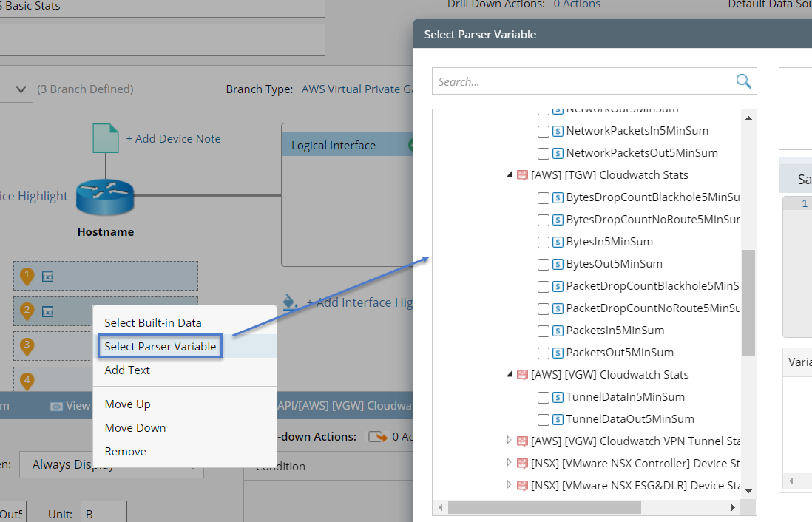812x522 pixels.
Task: Open the branch selector dropdown
Action: [21, 89]
